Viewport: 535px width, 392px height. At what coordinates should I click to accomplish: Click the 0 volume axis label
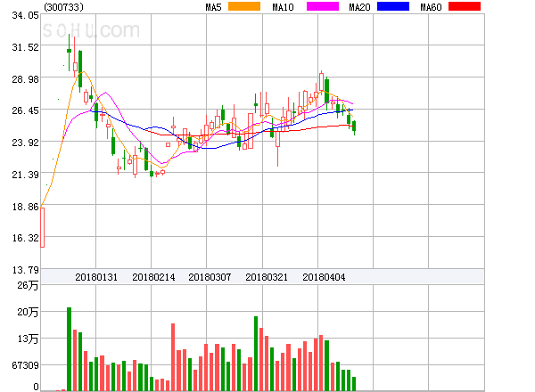click(36, 387)
